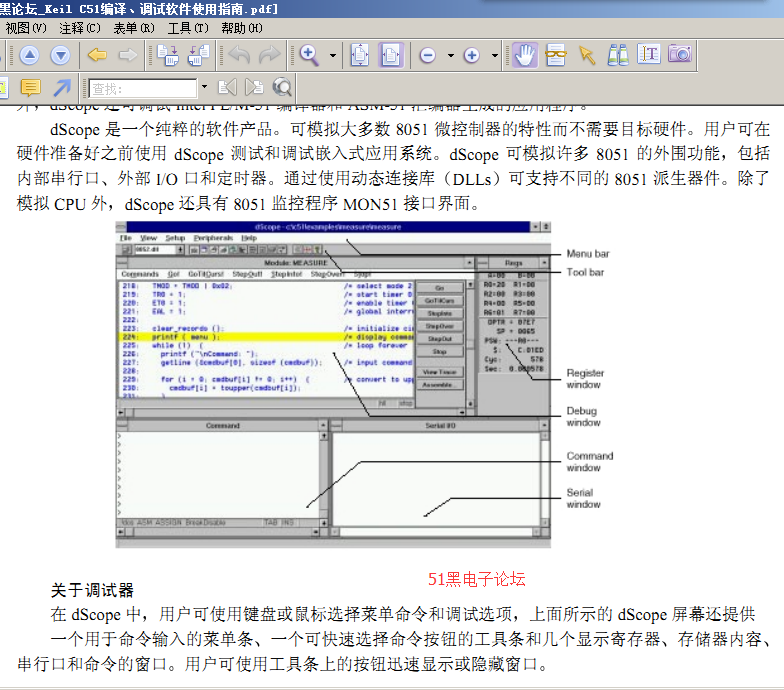Screen dimensions: 784x690
Task: Click the 'Register window' figure label
Action: coord(585,378)
